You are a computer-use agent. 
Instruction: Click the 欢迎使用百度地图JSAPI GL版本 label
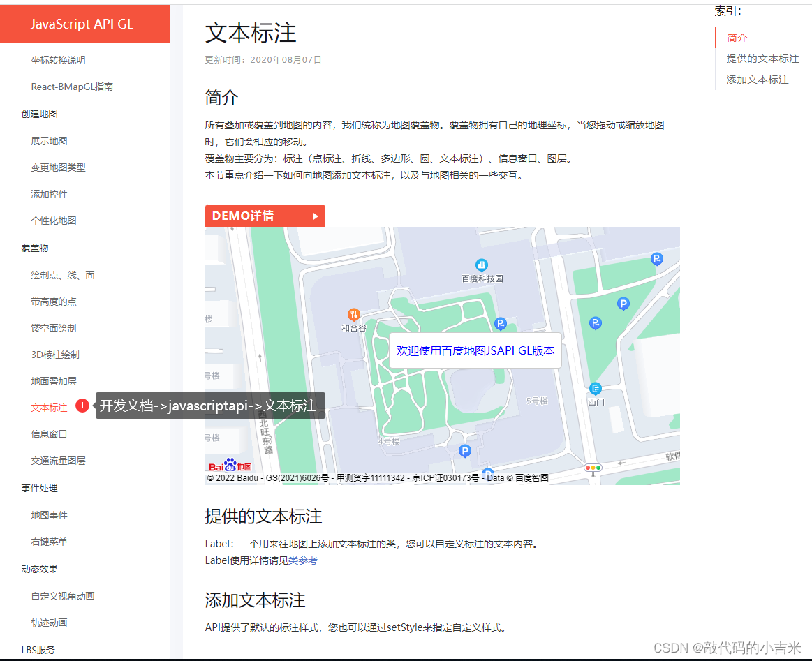pos(475,352)
